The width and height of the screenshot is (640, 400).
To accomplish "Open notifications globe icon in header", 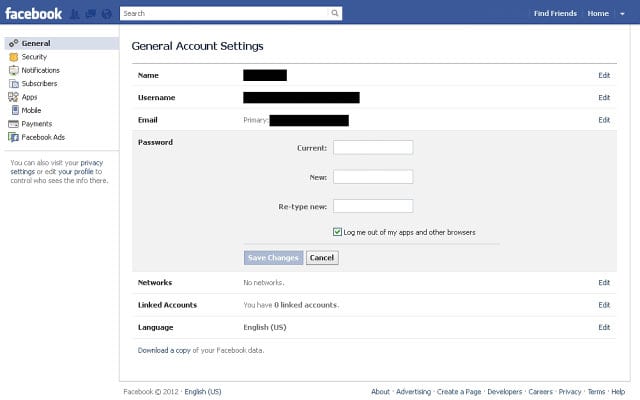I will tap(107, 14).
